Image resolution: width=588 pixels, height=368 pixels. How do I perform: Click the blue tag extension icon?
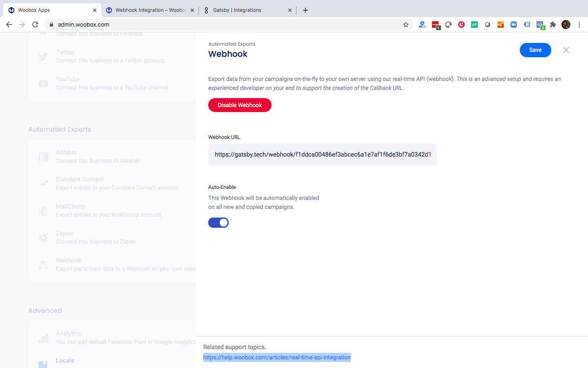[527, 25]
